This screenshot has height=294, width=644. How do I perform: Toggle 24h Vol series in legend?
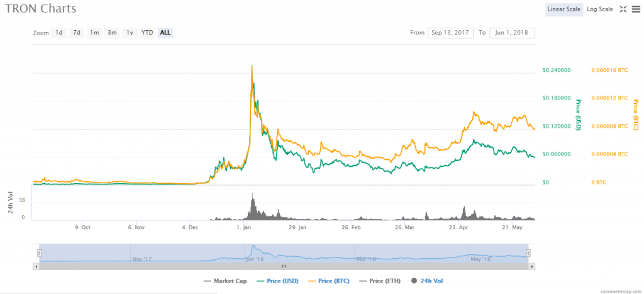[427, 281]
